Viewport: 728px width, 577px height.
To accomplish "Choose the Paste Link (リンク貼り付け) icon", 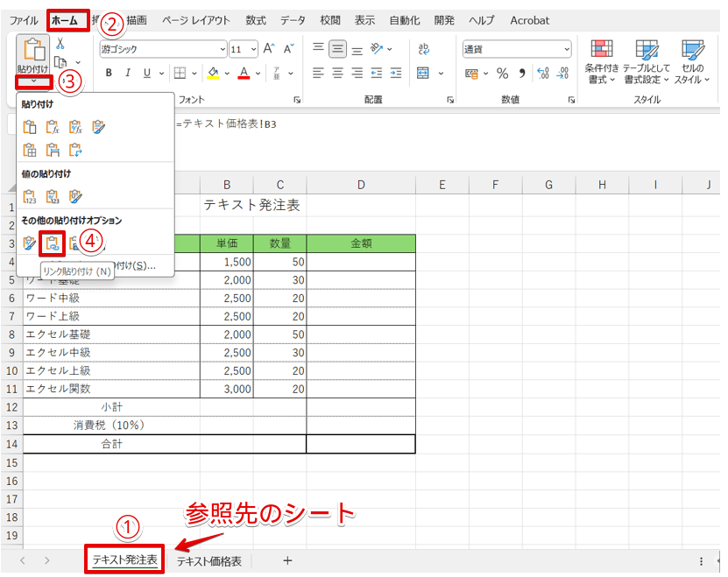I will pos(53,243).
